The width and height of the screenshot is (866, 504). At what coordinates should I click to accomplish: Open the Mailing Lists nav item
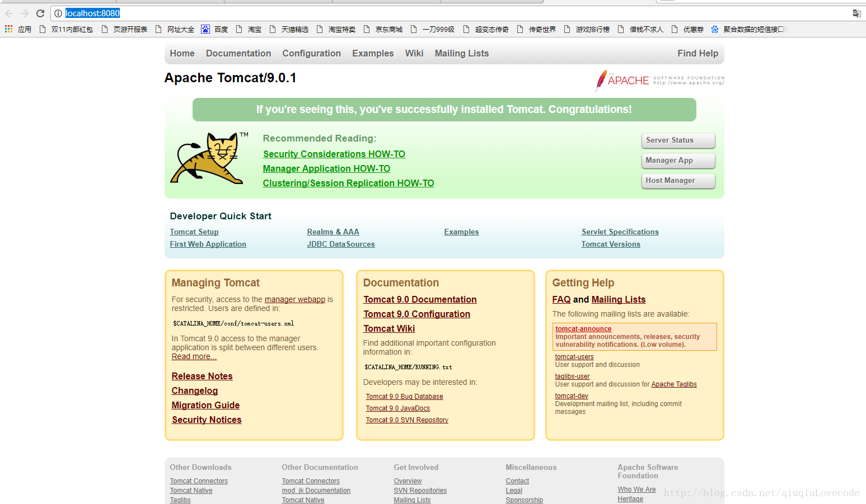462,54
